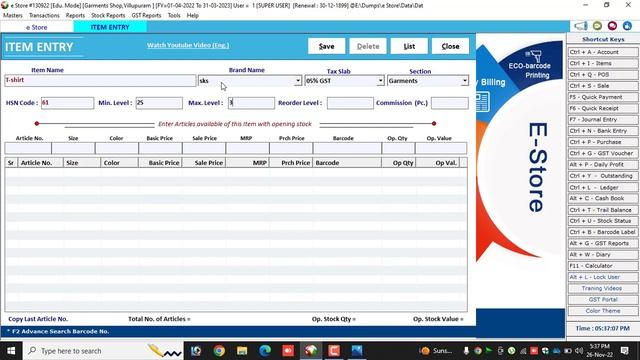The width and height of the screenshot is (640, 360).
Task: Click the microphone icon in system tray
Action: [466, 351]
